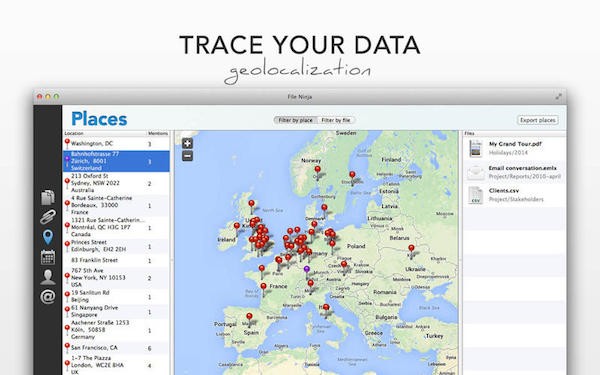Select Clients.csv in Files panel

[515, 195]
